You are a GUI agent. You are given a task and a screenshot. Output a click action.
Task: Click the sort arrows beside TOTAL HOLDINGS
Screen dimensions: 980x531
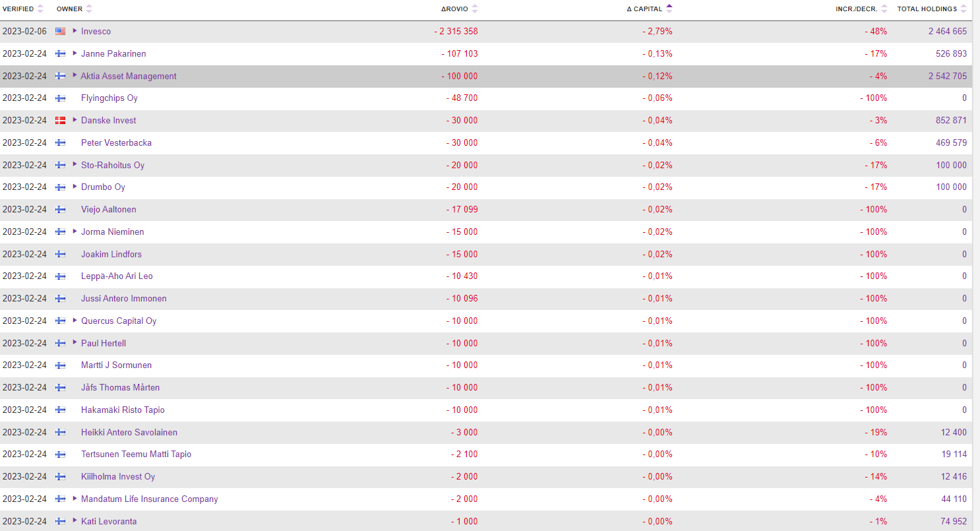point(964,9)
